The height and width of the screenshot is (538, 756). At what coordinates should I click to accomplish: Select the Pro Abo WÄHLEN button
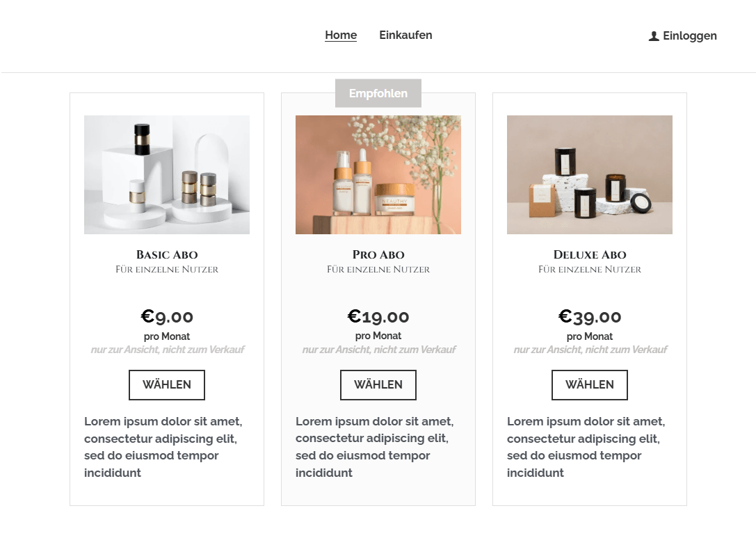[378, 384]
